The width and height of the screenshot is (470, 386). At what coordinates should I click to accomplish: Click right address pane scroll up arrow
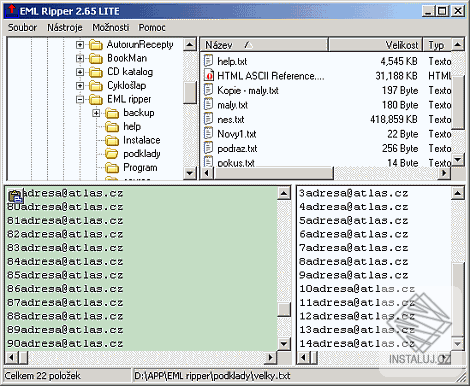pyautogui.click(x=458, y=193)
